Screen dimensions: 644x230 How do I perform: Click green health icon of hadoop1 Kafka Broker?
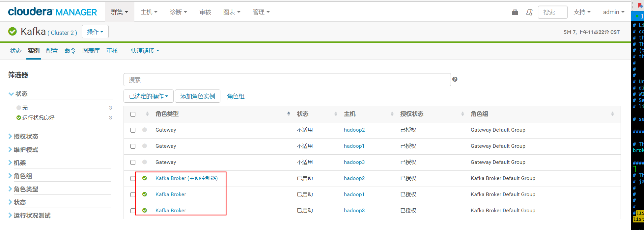click(x=145, y=194)
